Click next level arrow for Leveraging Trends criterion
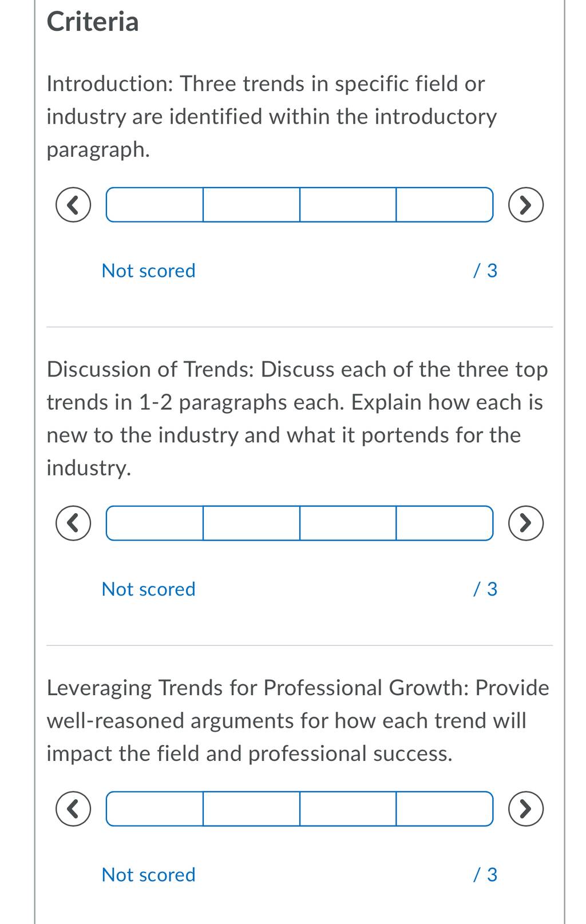Screen dimensions: 586x924 tap(526, 809)
